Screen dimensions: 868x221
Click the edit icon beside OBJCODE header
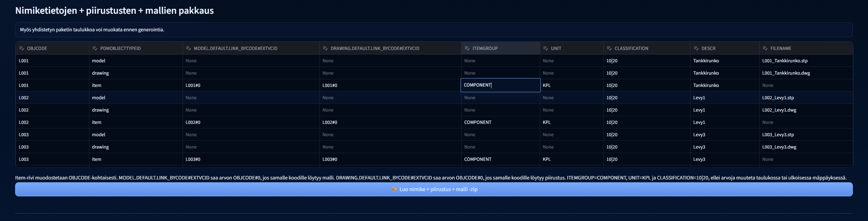click(x=21, y=48)
